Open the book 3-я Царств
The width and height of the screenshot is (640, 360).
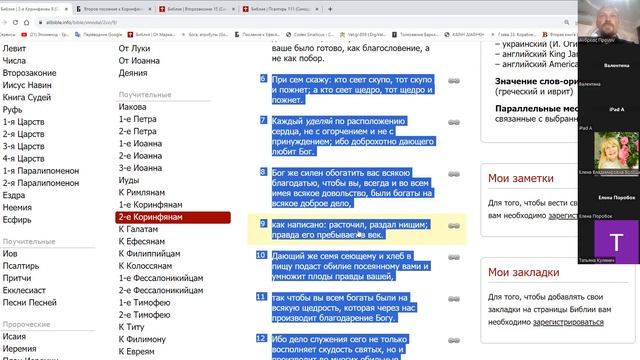click(x=23, y=146)
